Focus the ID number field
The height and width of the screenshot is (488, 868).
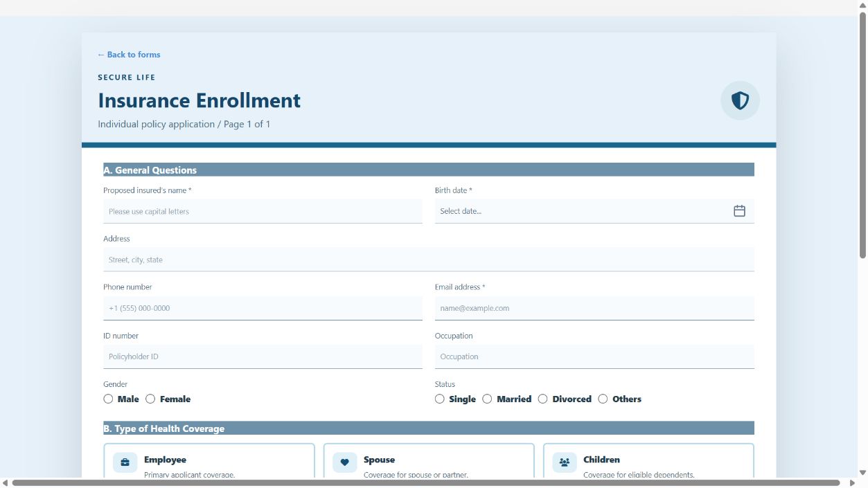coord(263,356)
